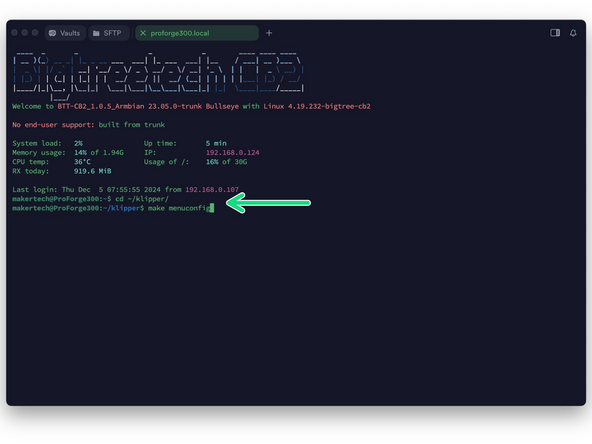Viewport: 592px width, 444px height.
Task: Click the RX today value 919.6 MiB
Action: [x=92, y=171]
